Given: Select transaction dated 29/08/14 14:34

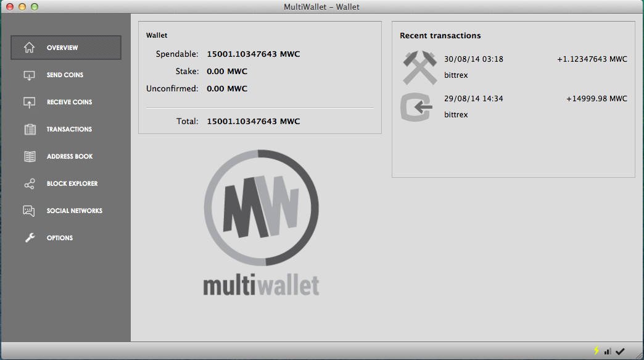Looking at the screenshot, I should point(474,99).
